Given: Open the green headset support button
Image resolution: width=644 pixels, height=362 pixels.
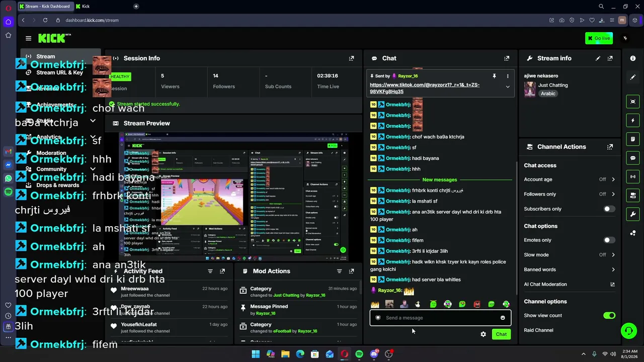Looking at the screenshot, I should click(x=628, y=330).
